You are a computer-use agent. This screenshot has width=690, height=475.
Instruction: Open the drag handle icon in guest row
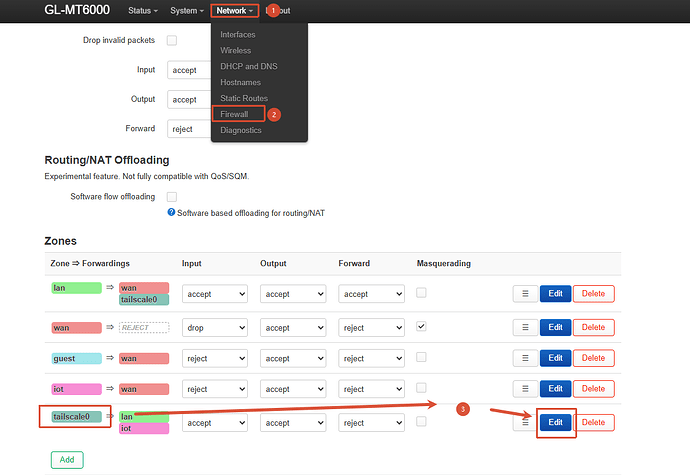(525, 358)
